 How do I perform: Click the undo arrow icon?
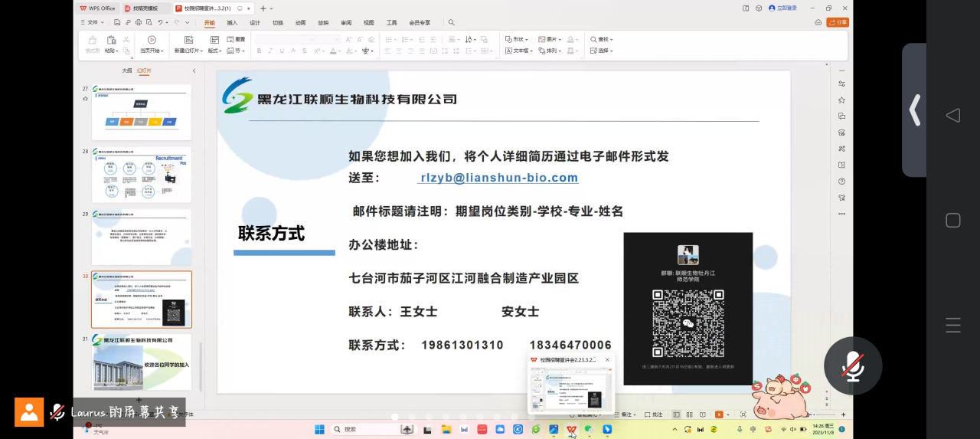click(x=160, y=23)
